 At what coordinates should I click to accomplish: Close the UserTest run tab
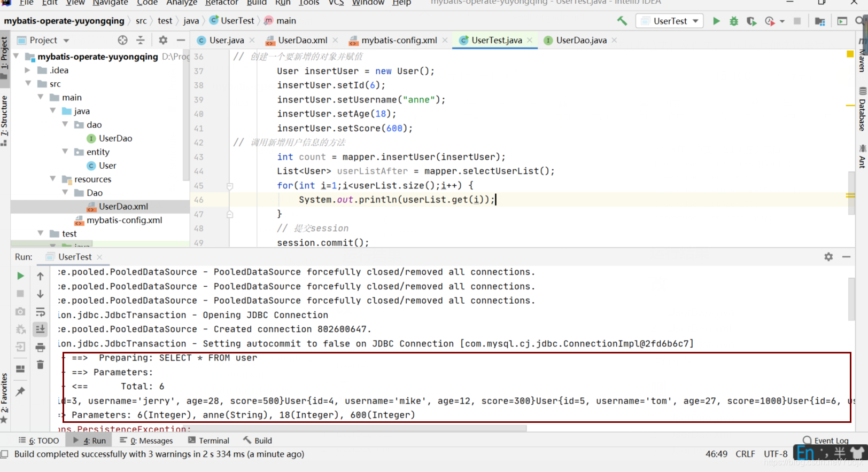pyautogui.click(x=100, y=257)
